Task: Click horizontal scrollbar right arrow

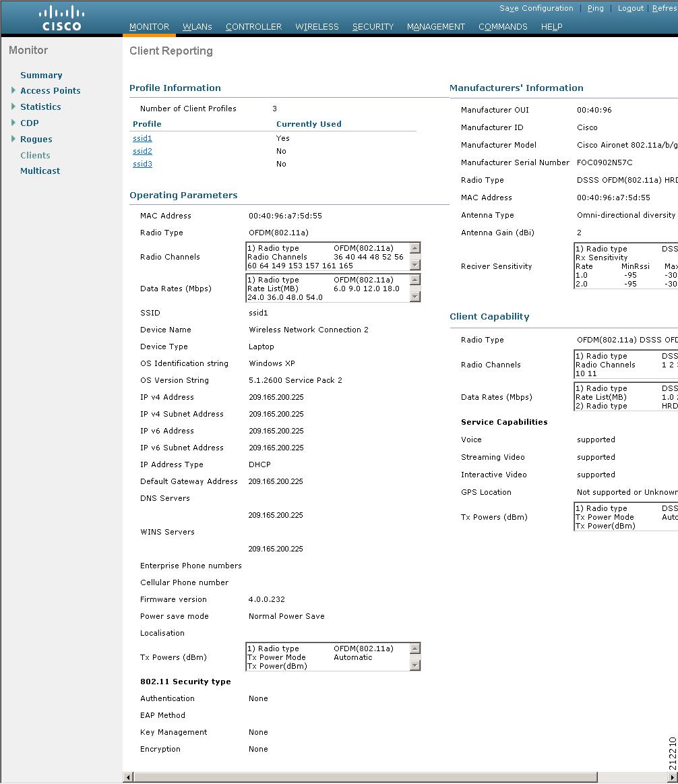Action: (673, 777)
